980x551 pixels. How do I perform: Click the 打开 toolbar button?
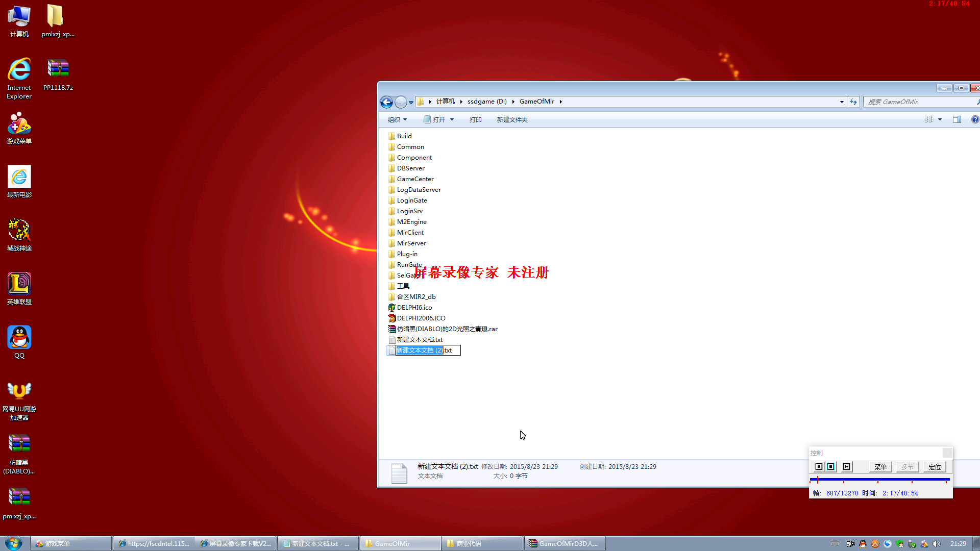[x=434, y=120]
